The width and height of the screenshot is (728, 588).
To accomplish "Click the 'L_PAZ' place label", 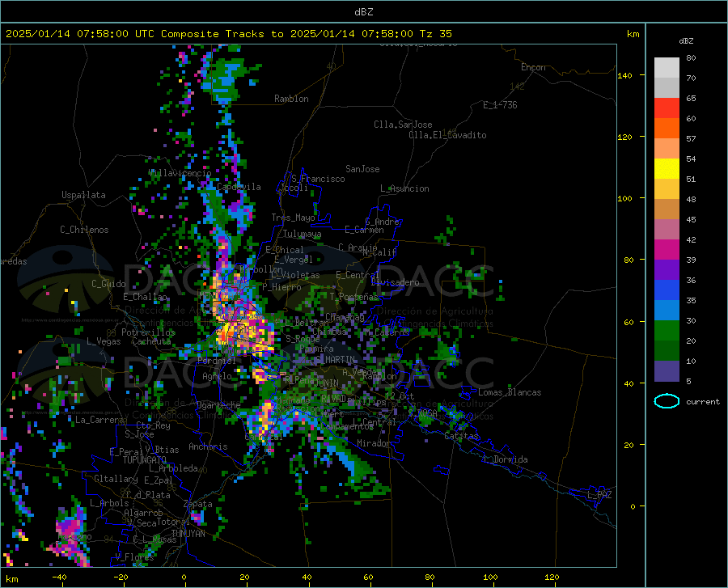I will [600, 495].
